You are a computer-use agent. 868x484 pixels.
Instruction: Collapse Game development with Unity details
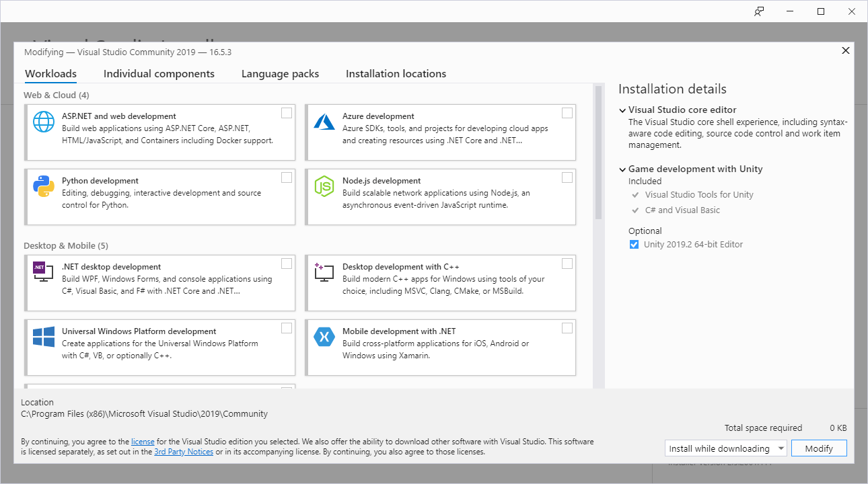pyautogui.click(x=622, y=169)
